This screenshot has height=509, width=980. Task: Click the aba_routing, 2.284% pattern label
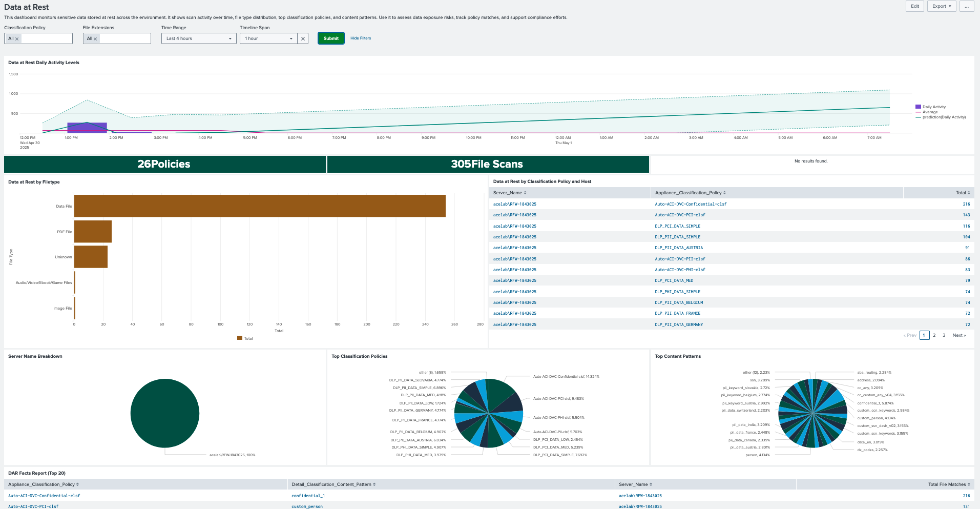click(x=874, y=373)
